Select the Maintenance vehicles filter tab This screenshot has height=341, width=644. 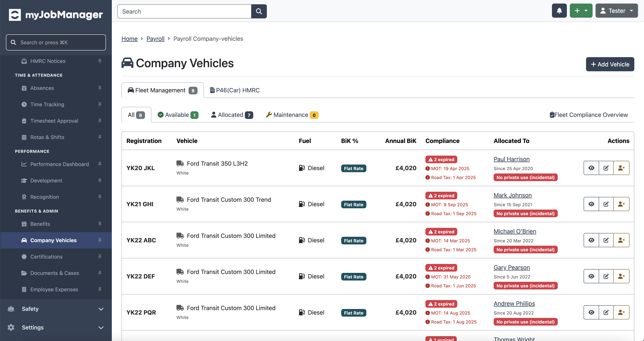[x=292, y=115]
